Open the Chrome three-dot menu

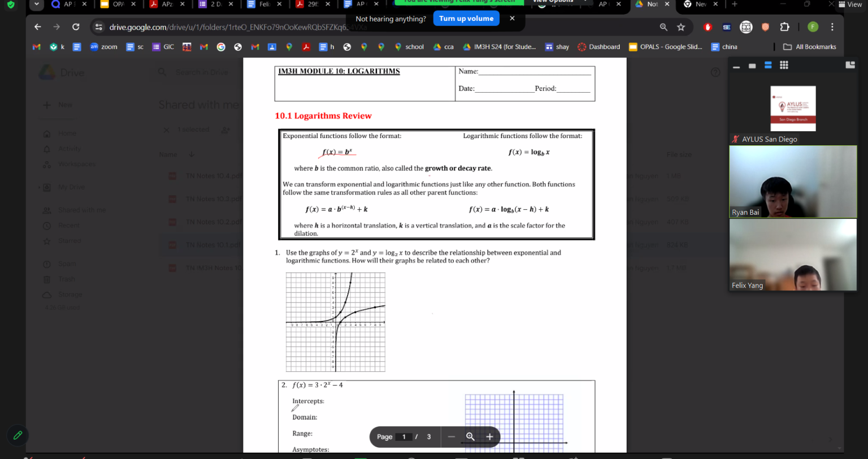pyautogui.click(x=832, y=27)
